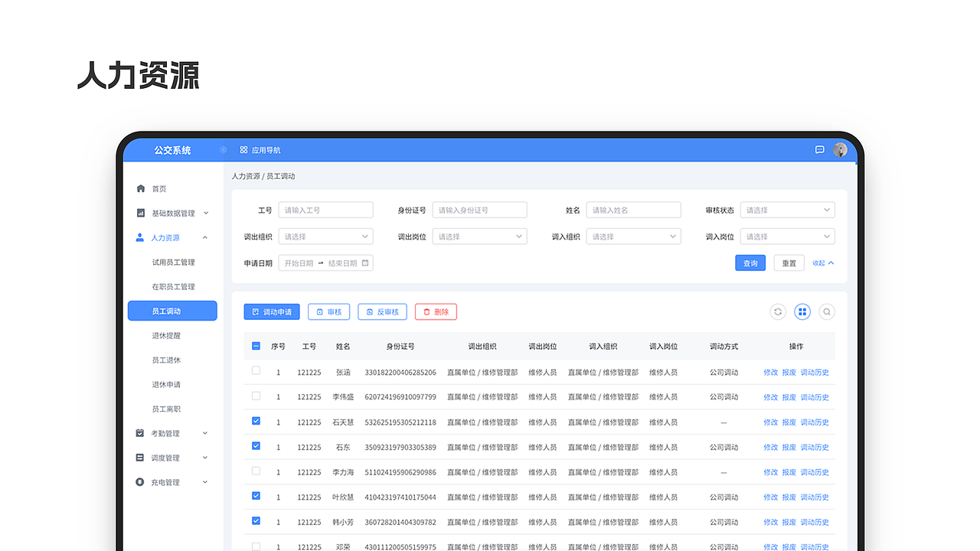The image size is (980, 551).
Task: Check the row for 李伟盛
Action: pyautogui.click(x=256, y=396)
